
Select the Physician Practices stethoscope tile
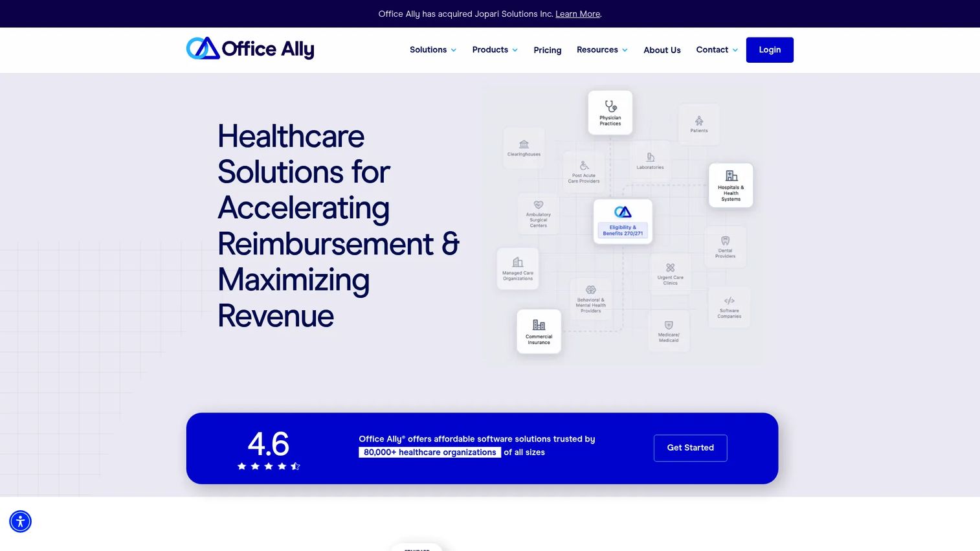[610, 113]
